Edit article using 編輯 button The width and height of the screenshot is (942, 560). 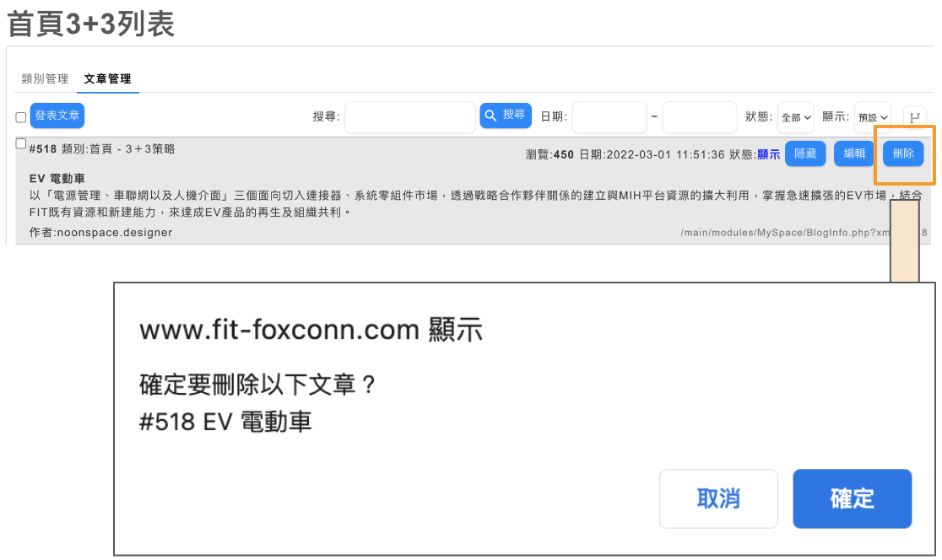tap(853, 153)
